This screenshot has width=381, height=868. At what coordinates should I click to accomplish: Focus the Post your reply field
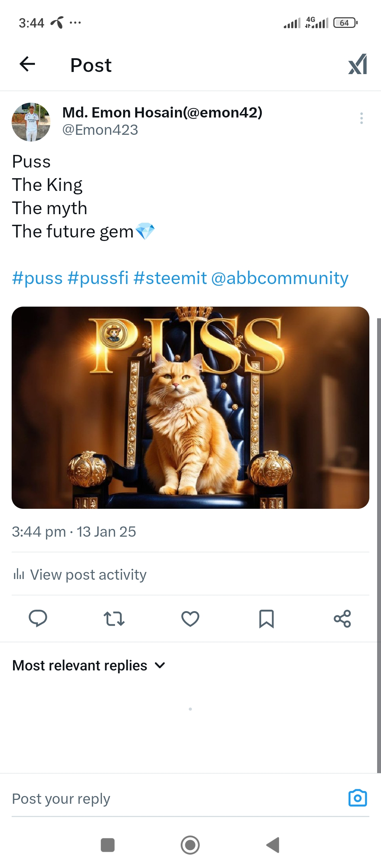176,799
